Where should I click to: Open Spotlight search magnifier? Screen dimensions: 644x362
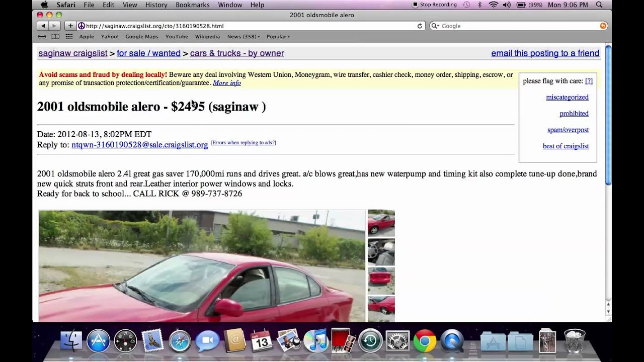[599, 5]
